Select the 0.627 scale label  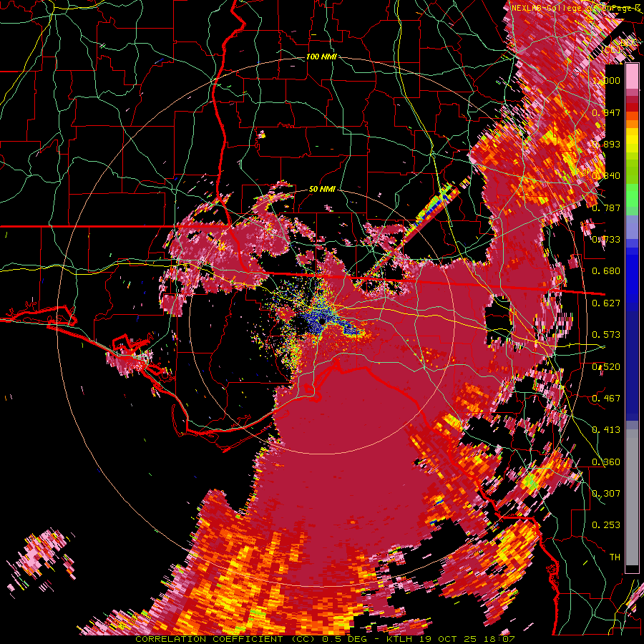(606, 303)
